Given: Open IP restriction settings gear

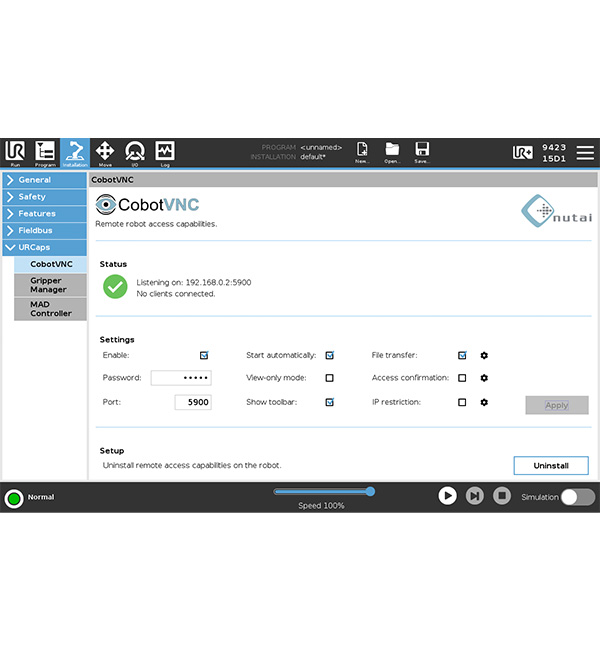Looking at the screenshot, I should click(484, 402).
